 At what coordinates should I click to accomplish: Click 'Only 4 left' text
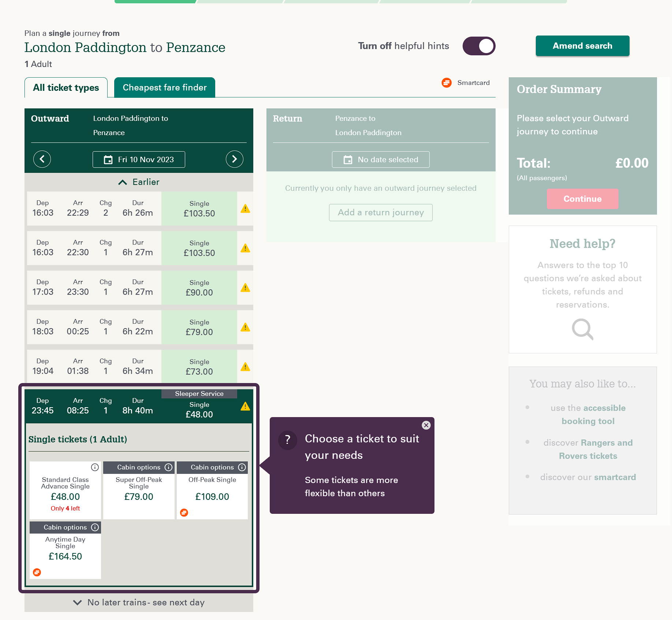click(x=65, y=508)
